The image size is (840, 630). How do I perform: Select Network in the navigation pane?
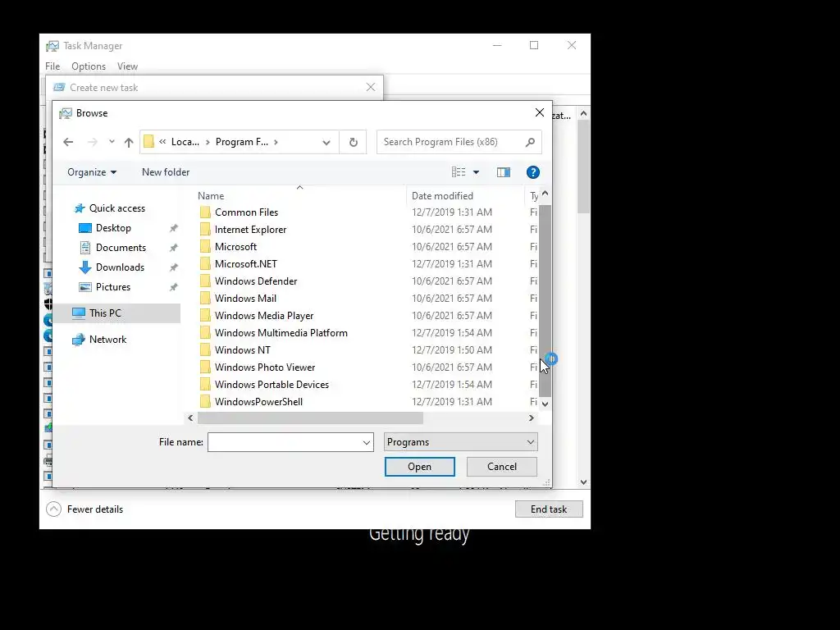coord(107,339)
